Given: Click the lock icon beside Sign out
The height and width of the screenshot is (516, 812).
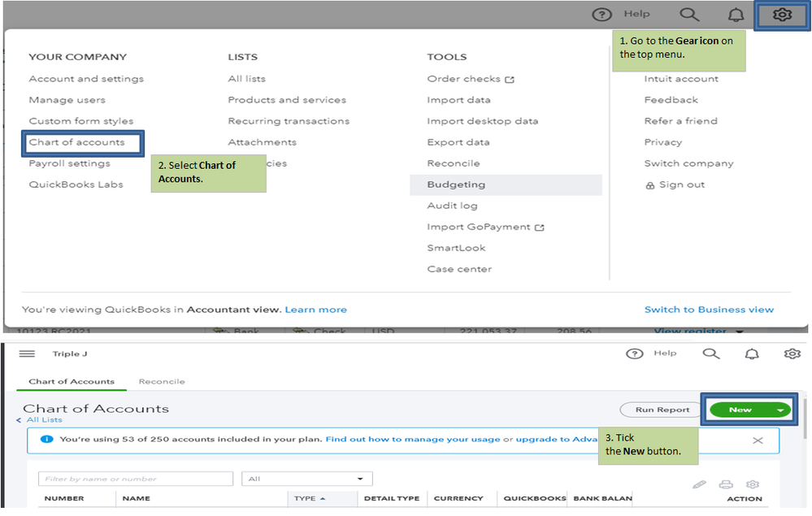Looking at the screenshot, I should point(649,185).
